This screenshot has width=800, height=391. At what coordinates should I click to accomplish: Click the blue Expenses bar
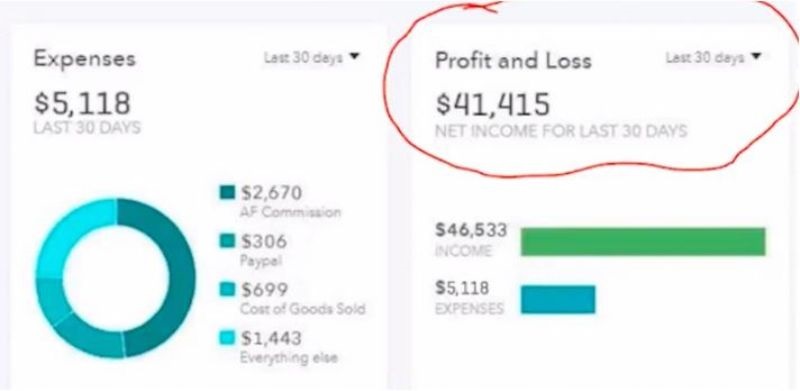(558, 299)
